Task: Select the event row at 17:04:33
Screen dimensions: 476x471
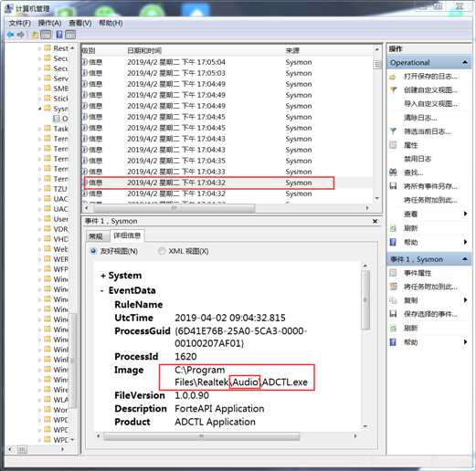Action: coord(227,172)
